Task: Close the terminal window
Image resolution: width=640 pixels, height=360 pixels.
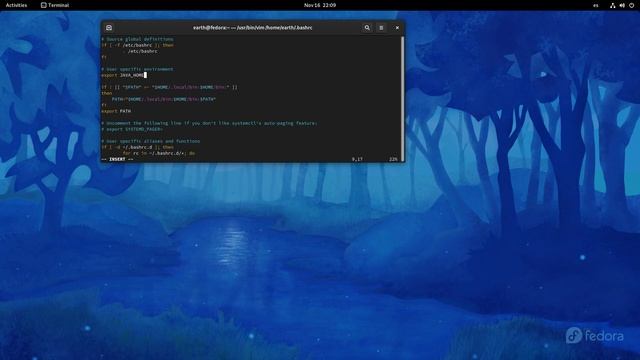Action: pyautogui.click(x=397, y=28)
